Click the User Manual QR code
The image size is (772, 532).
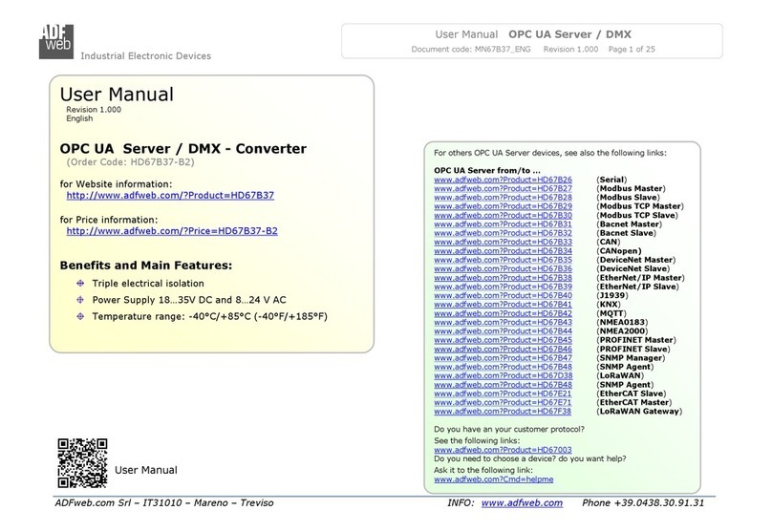point(82,463)
